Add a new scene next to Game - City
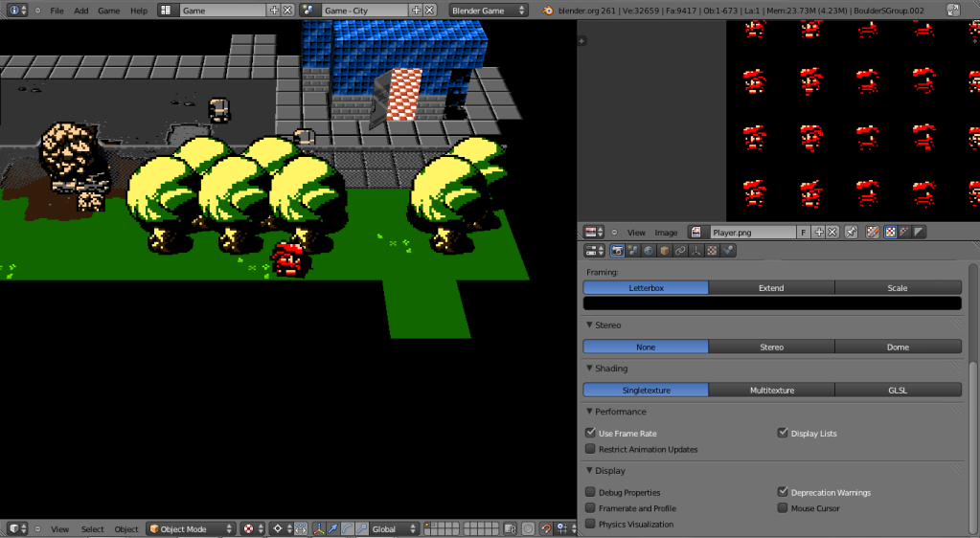Viewport: 980px width, 538px height. pyautogui.click(x=417, y=10)
